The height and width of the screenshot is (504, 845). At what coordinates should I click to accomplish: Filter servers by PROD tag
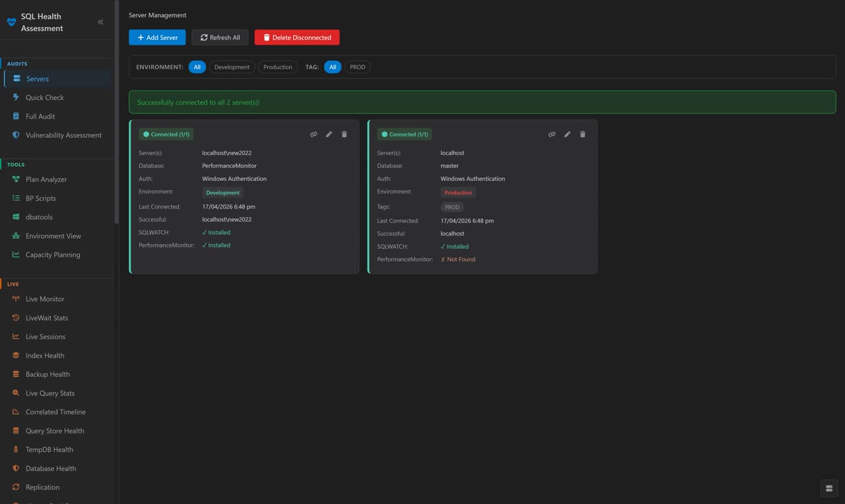coord(357,67)
